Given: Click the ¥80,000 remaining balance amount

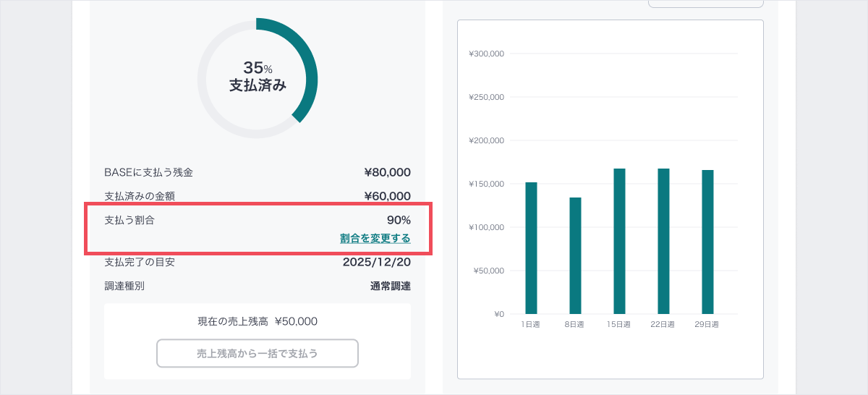Looking at the screenshot, I should click(x=387, y=172).
